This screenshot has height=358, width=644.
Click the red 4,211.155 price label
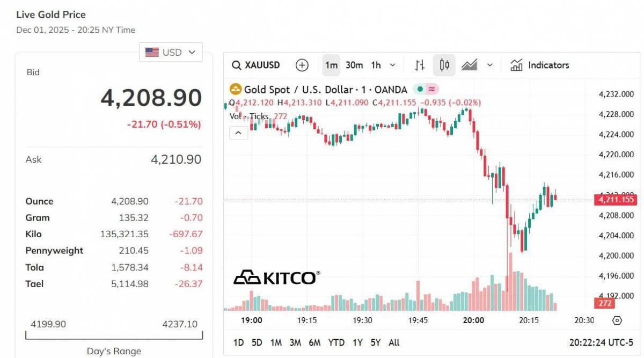point(615,200)
